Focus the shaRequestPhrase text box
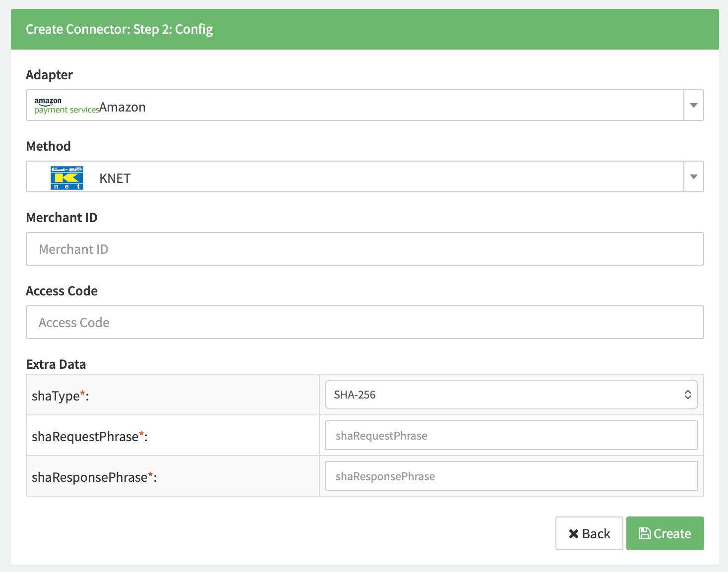Viewport: 728px width, 572px height. (x=511, y=435)
